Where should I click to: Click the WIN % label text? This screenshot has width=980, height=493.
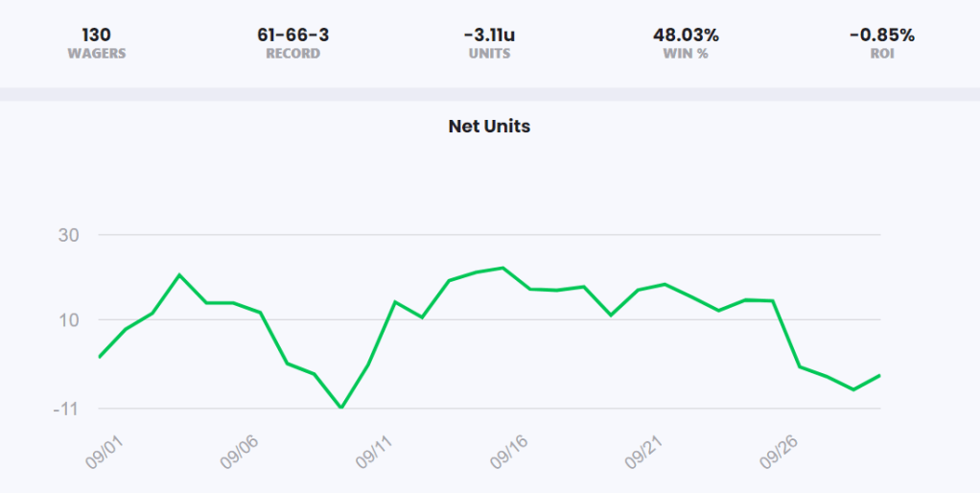coord(686,54)
